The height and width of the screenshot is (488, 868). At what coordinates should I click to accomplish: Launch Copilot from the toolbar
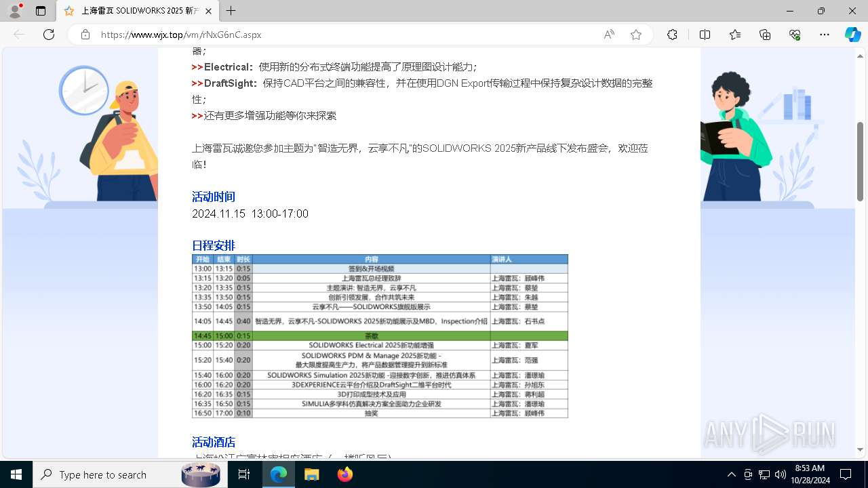pyautogui.click(x=852, y=35)
